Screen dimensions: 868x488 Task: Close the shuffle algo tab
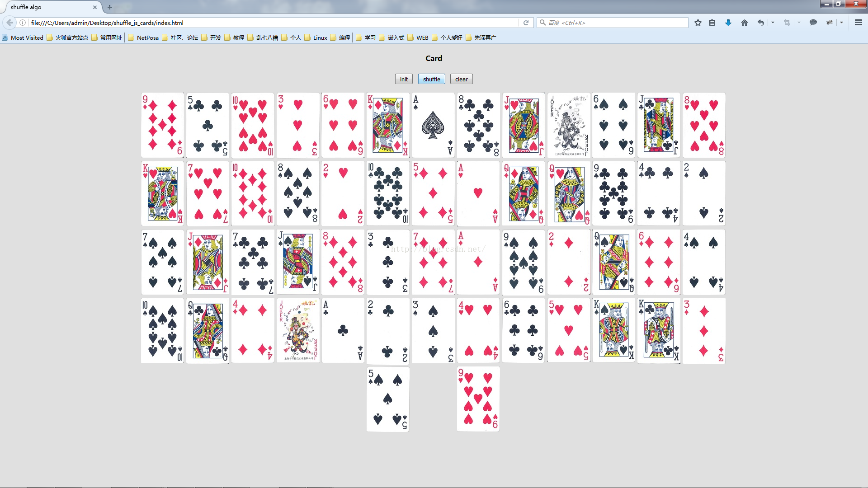[95, 7]
